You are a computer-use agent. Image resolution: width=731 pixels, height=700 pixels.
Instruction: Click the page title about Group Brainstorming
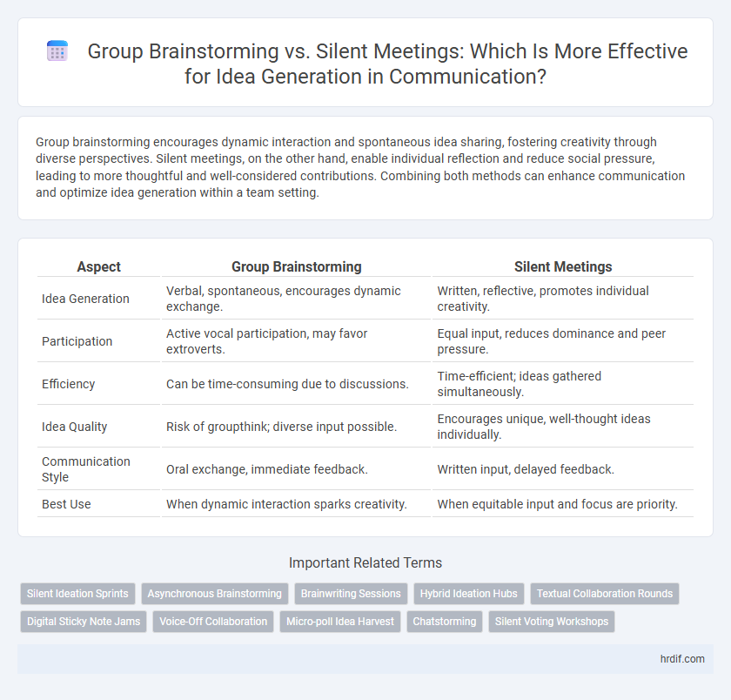[x=387, y=64]
